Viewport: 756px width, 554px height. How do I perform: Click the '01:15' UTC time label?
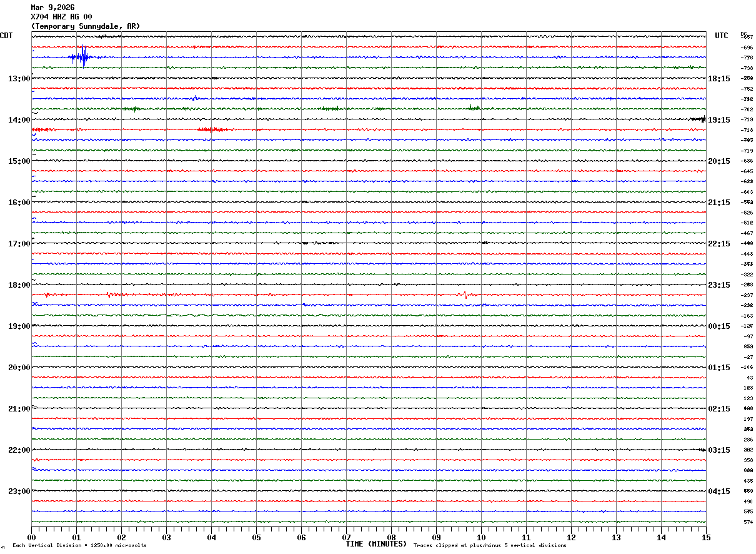click(x=719, y=368)
